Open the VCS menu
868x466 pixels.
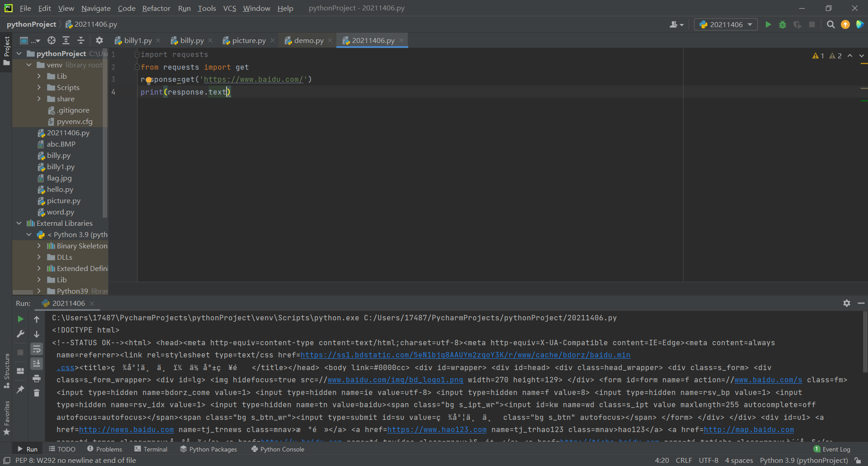tap(230, 8)
